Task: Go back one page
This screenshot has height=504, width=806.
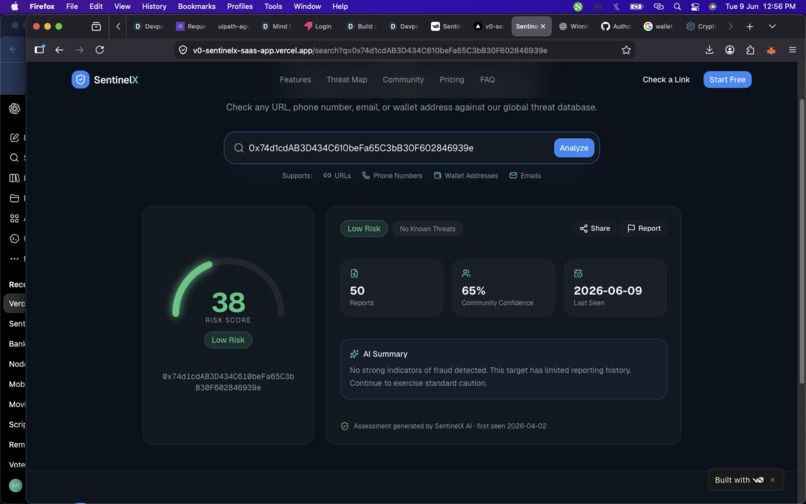Action: [59, 50]
